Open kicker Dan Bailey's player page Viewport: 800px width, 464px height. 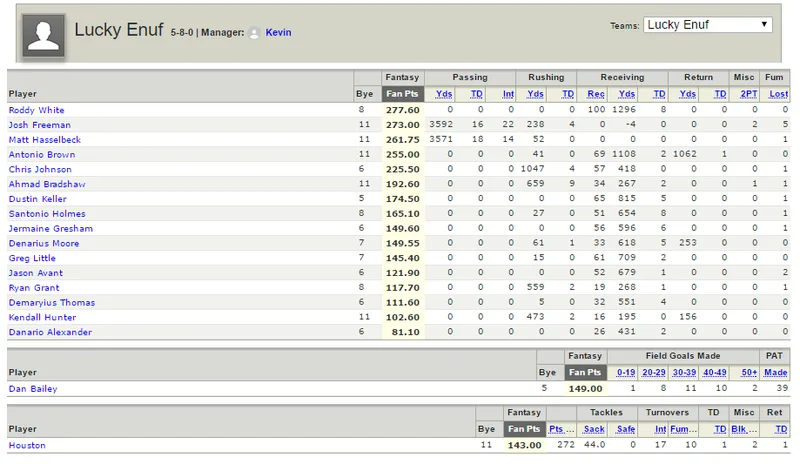33,388
